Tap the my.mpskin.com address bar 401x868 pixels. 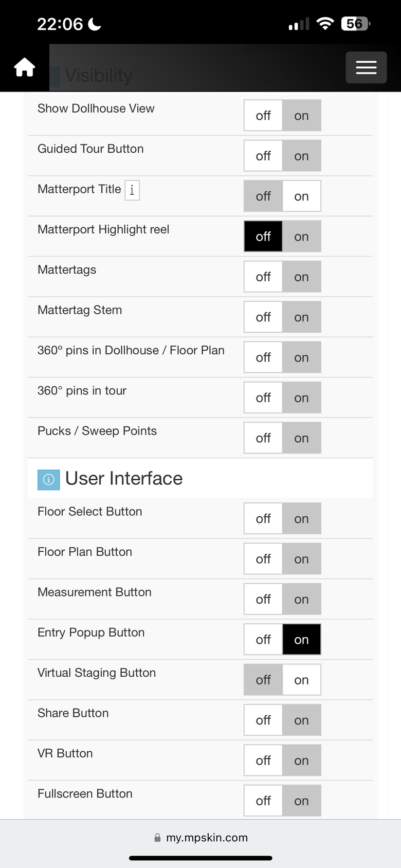200,838
